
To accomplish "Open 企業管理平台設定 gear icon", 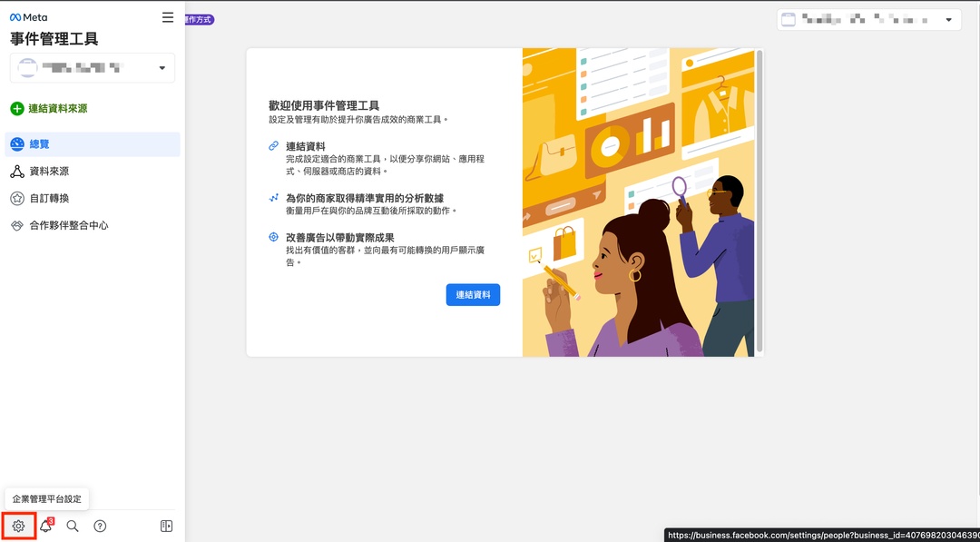I will pyautogui.click(x=18, y=526).
